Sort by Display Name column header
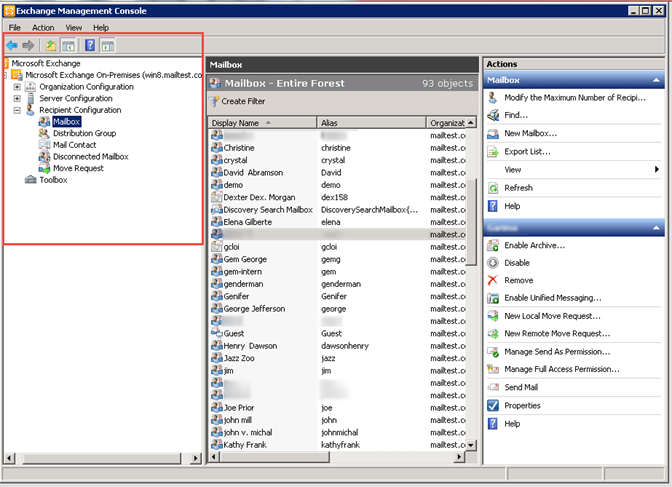Image resolution: width=672 pixels, height=487 pixels. [x=262, y=123]
